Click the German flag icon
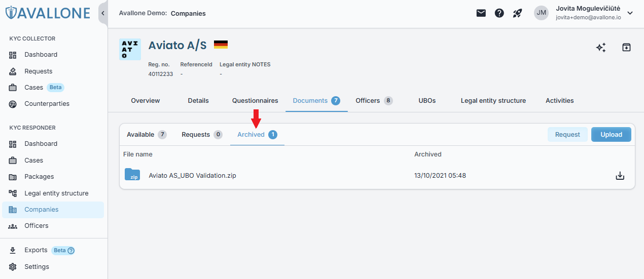This screenshot has height=279, width=644. (221, 45)
